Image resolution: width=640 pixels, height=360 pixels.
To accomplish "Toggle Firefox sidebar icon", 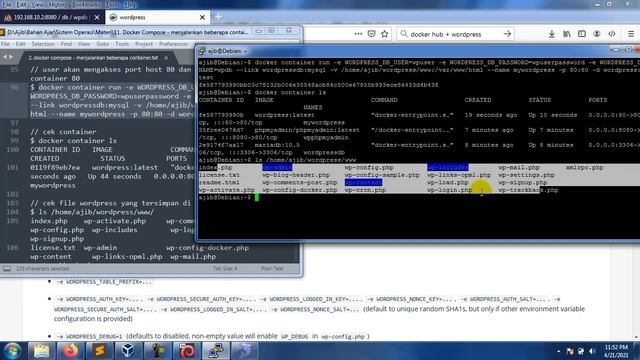I will [x=582, y=34].
